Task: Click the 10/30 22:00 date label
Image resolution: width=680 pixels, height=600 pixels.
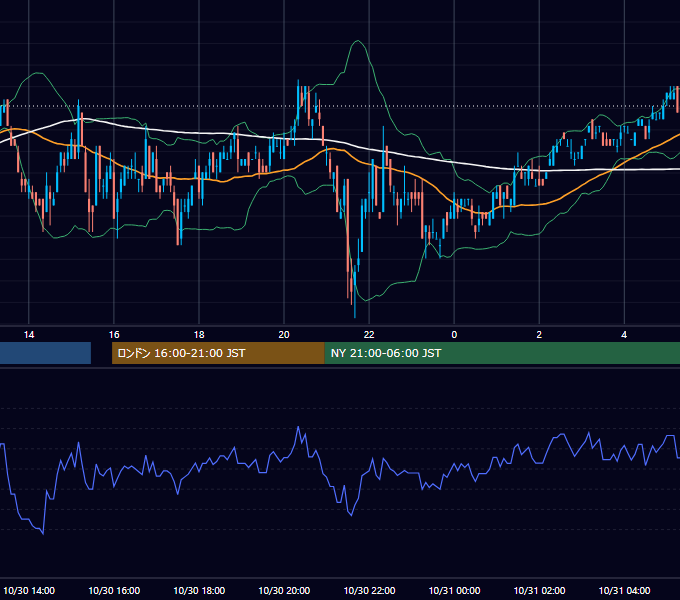Action: point(369,590)
